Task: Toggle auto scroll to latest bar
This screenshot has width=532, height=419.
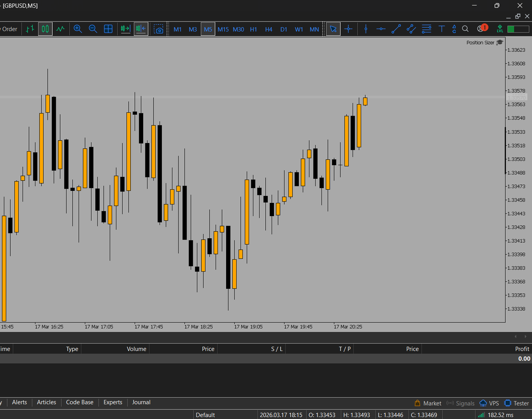Action: click(x=125, y=29)
